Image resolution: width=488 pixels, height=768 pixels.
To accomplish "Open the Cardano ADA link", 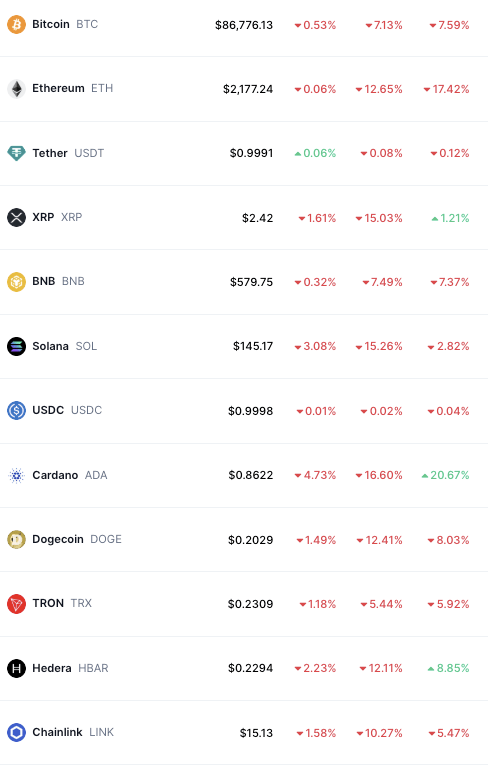I will point(70,475).
